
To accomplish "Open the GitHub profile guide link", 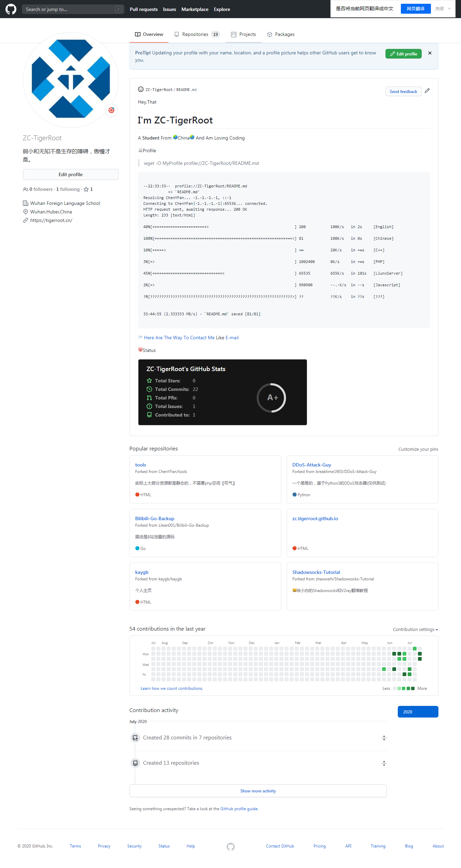I will pyautogui.click(x=239, y=809).
